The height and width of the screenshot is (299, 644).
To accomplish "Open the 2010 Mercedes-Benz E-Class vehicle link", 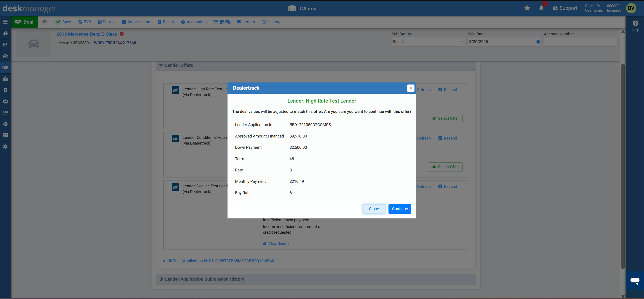I will [x=87, y=34].
